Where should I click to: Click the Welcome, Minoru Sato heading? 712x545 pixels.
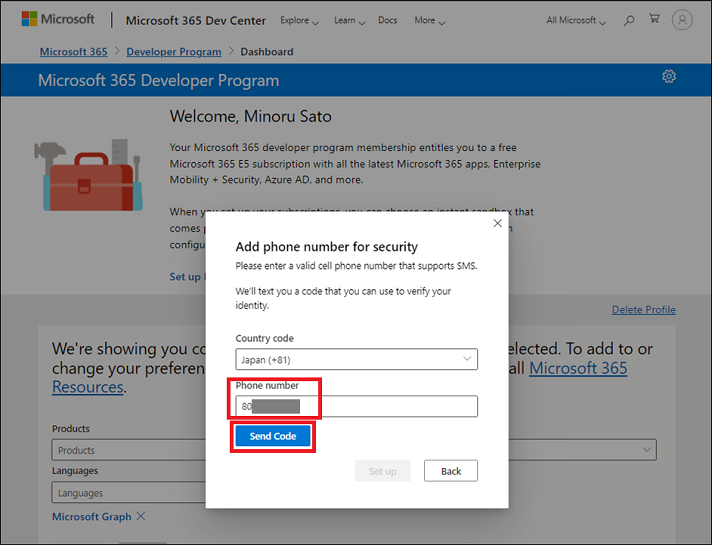coord(251,116)
